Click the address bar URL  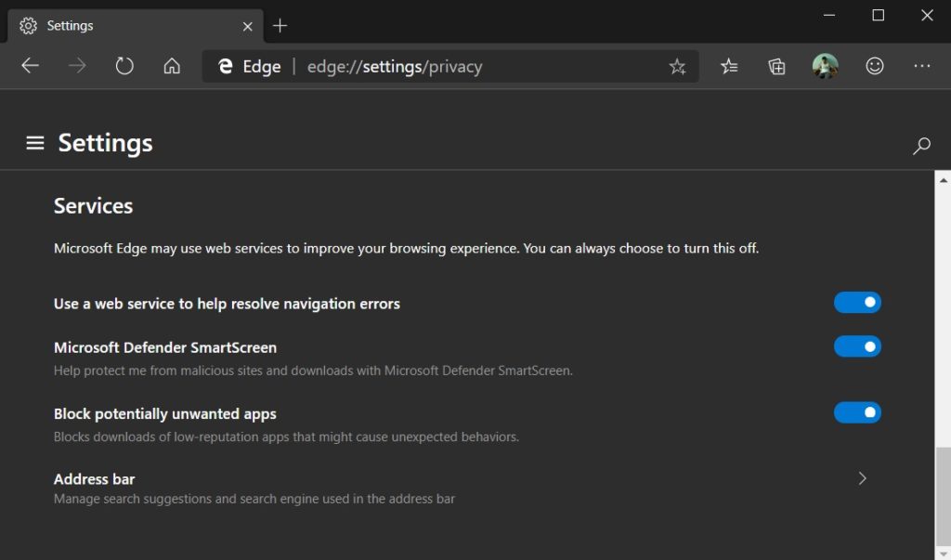coord(395,66)
